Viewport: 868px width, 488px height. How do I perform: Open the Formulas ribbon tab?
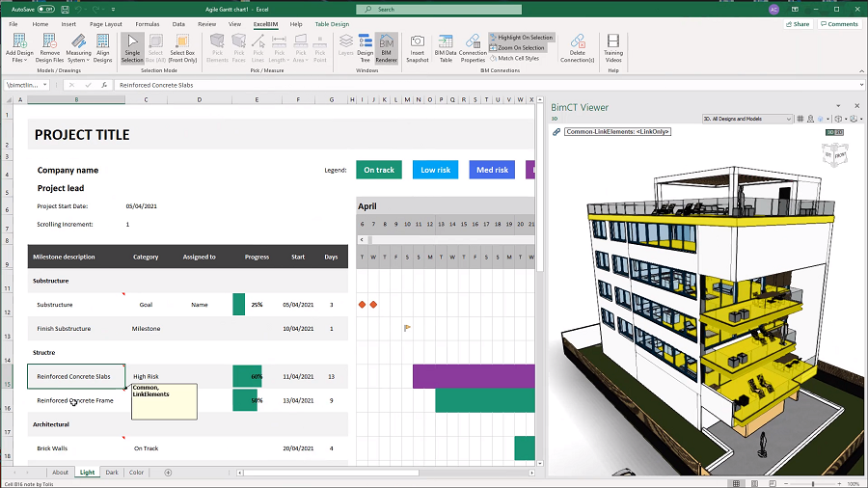148,23
